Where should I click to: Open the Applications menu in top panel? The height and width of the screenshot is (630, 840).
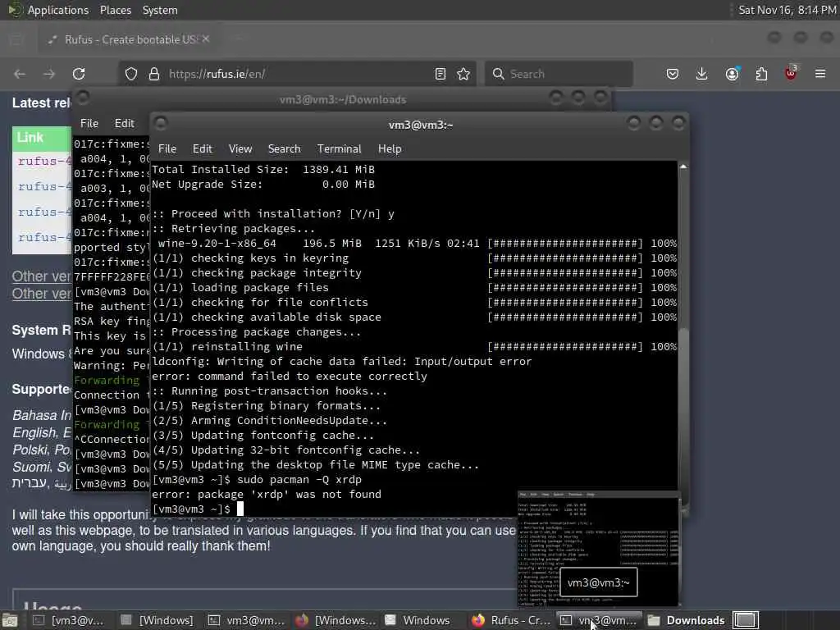(58, 10)
